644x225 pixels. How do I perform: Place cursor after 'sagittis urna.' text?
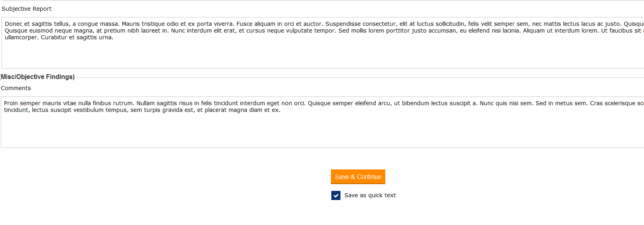113,37
